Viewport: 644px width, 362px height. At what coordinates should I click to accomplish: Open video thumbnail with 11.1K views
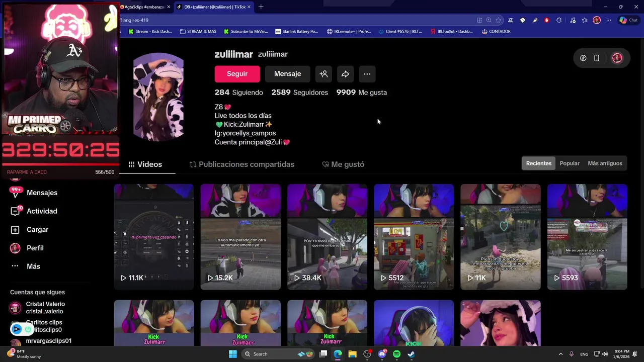tap(154, 237)
